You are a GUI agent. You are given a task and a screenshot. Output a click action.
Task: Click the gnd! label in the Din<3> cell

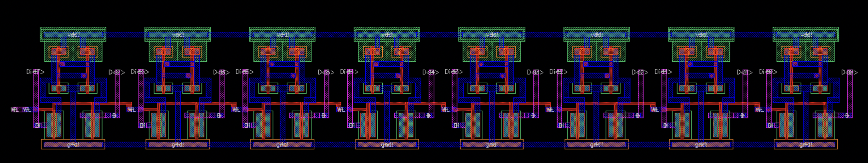tap(492, 145)
